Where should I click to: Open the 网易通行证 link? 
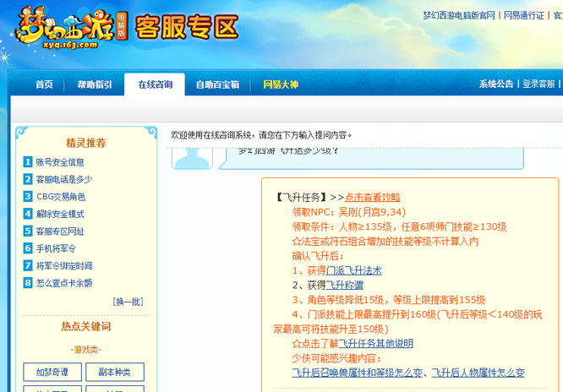523,15
